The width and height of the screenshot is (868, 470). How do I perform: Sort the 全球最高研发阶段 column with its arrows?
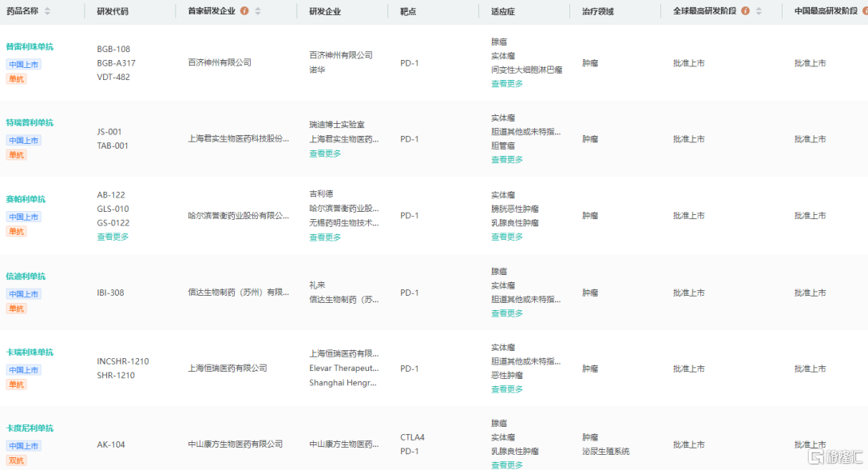point(759,11)
